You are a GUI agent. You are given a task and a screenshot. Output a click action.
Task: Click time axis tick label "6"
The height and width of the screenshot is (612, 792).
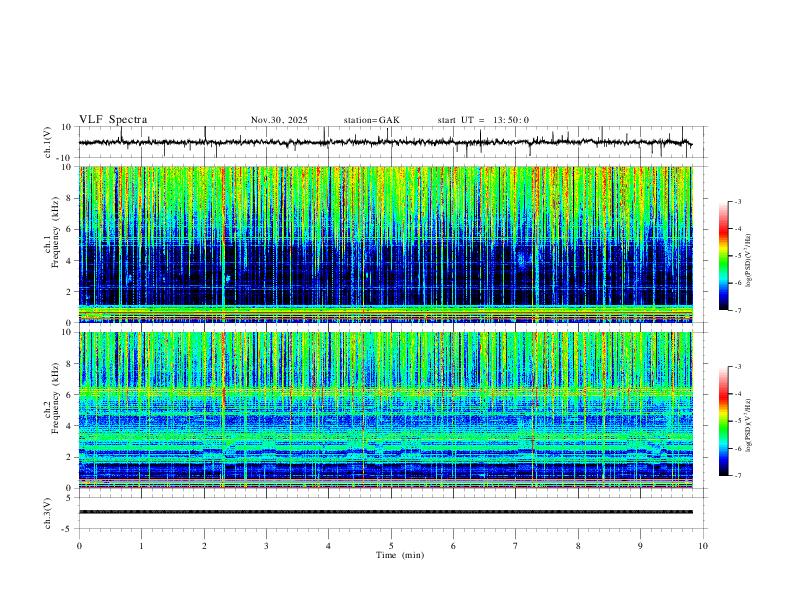click(453, 546)
